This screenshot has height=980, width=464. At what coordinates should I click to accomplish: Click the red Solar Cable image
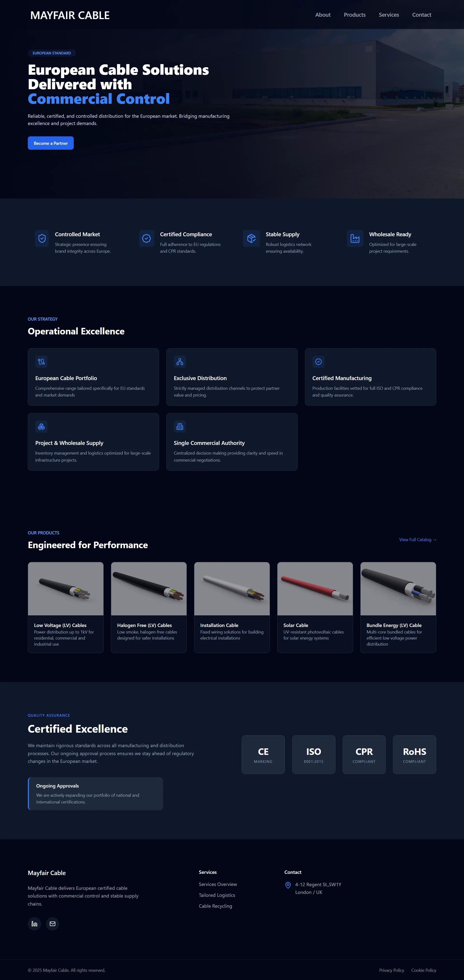tap(315, 589)
